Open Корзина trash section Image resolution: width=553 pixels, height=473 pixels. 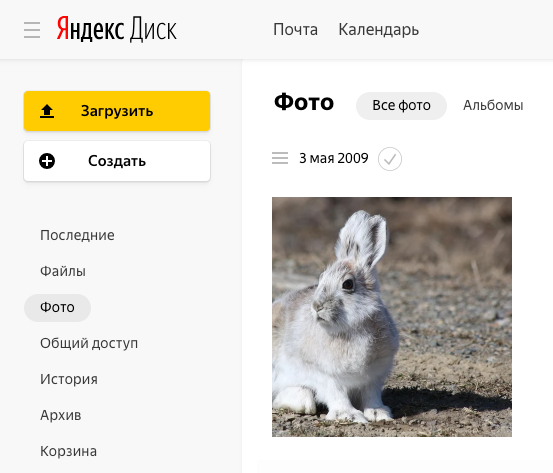click(x=68, y=451)
